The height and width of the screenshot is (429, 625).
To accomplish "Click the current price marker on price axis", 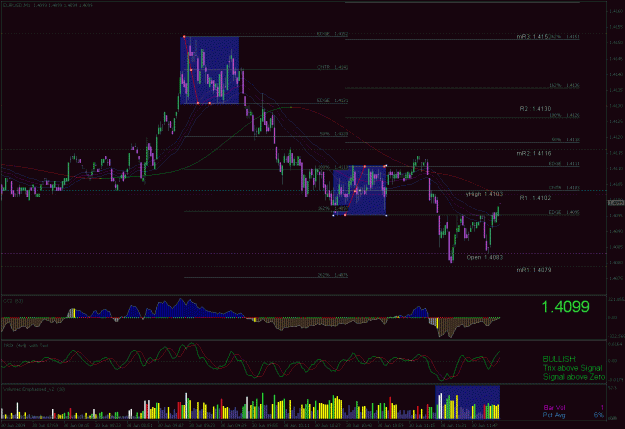I will click(x=616, y=203).
